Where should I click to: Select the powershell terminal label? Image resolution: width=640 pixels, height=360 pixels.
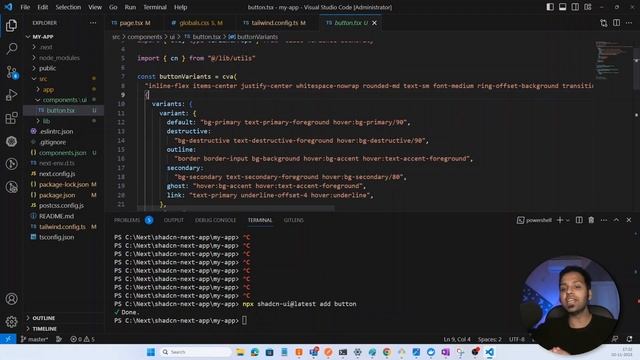coord(534,220)
